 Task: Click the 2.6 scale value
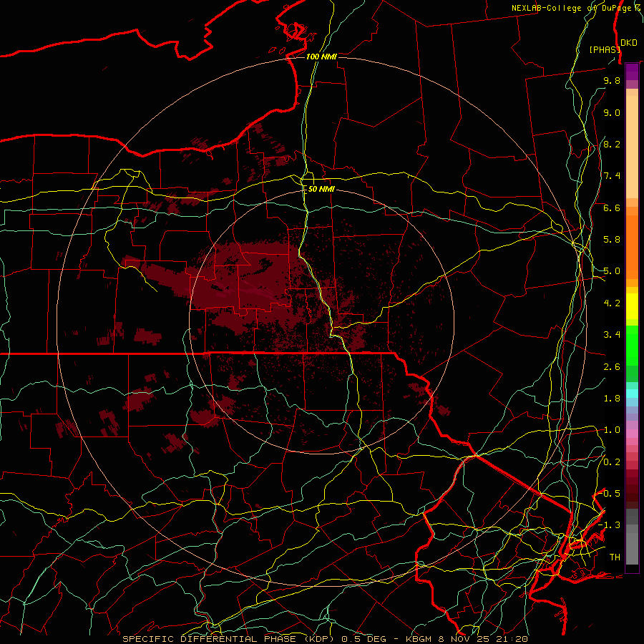tap(612, 367)
